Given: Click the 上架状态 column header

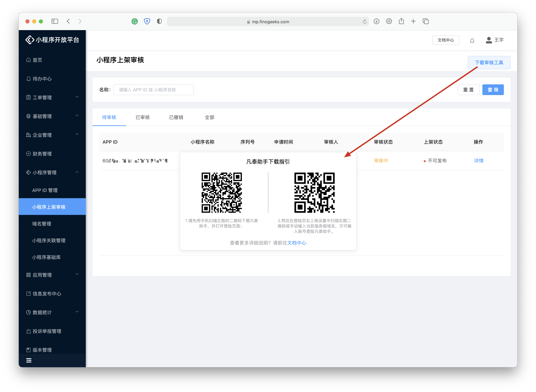Looking at the screenshot, I should pos(433,142).
